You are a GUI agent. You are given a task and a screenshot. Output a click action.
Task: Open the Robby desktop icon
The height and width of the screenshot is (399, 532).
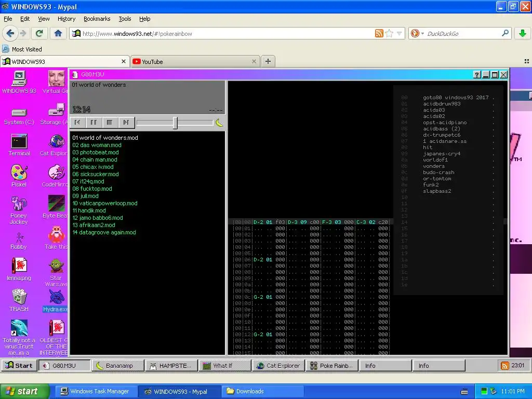coord(19,241)
